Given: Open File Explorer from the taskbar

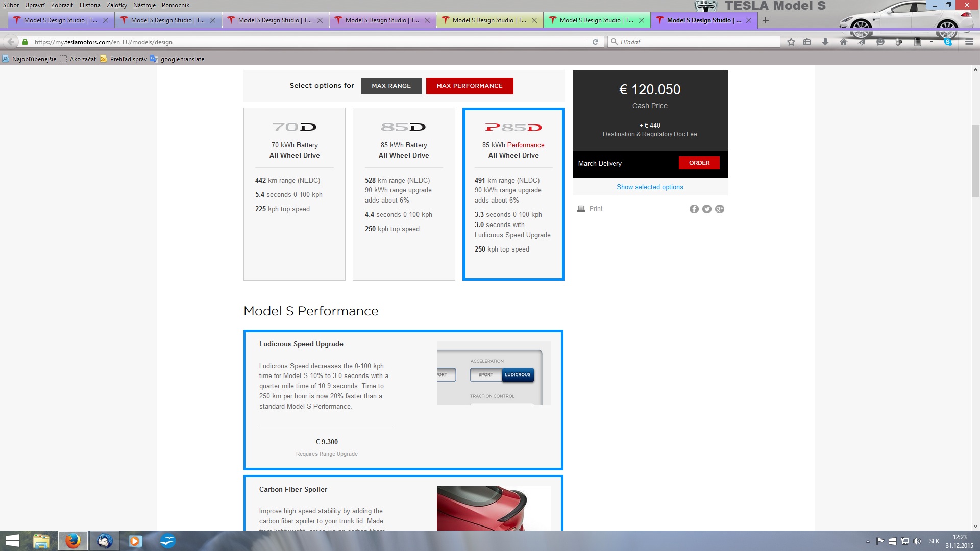Looking at the screenshot, I should click(x=41, y=541).
